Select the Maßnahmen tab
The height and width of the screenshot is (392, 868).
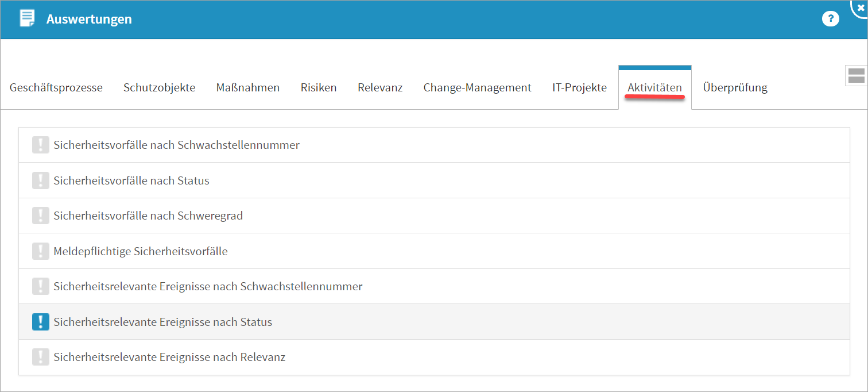[248, 88]
